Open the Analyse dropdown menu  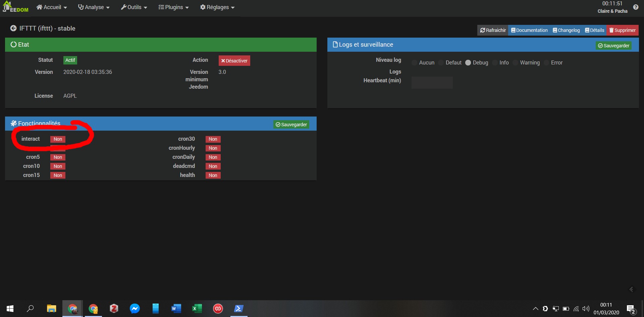(94, 7)
